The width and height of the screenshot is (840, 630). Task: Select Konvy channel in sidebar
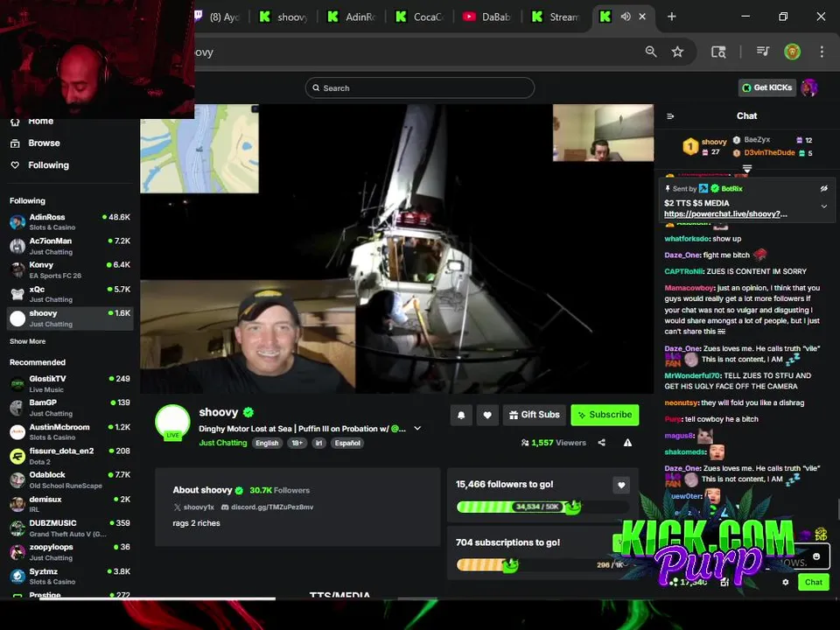pyautogui.click(x=70, y=269)
